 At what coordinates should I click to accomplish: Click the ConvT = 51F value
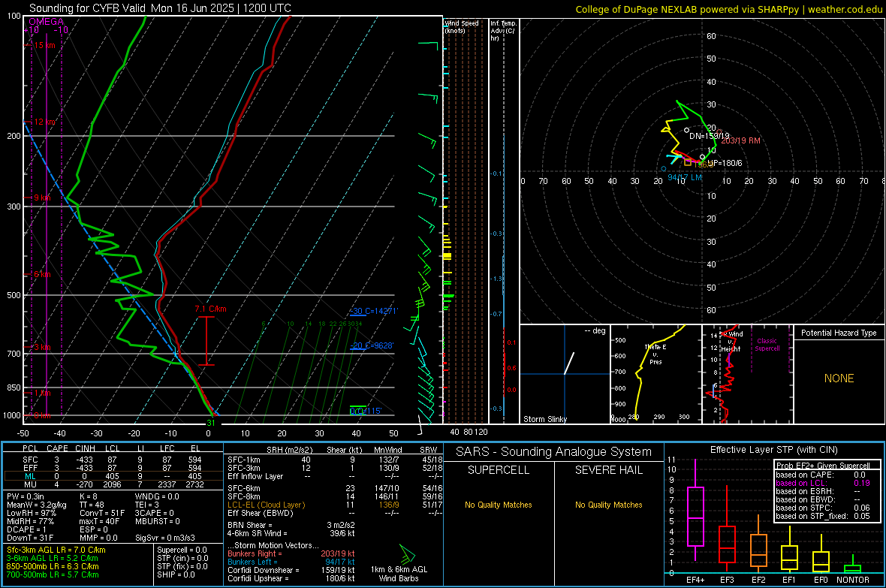click(x=101, y=513)
